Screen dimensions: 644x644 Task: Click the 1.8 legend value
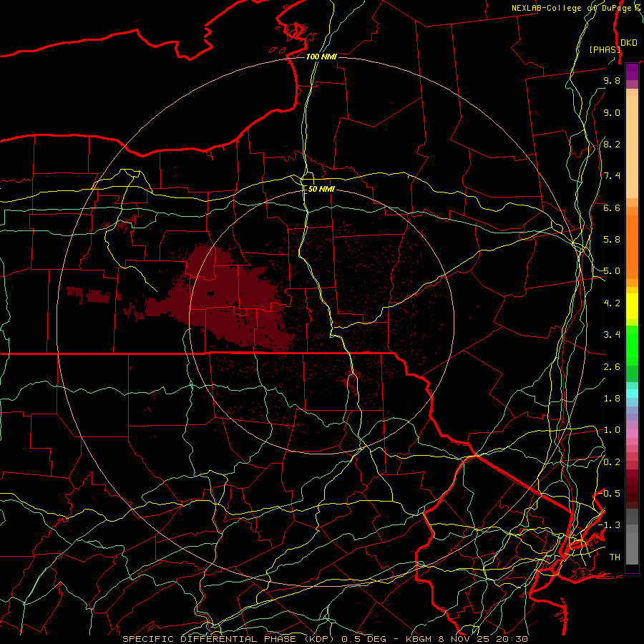pos(612,399)
